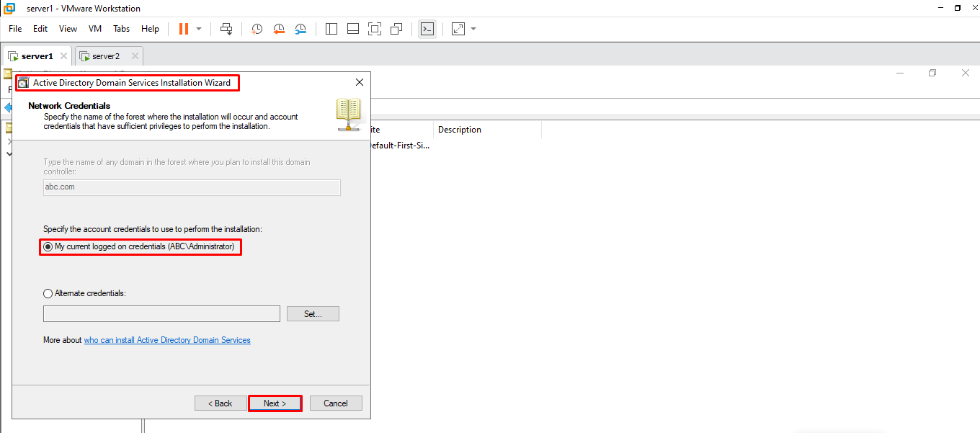
Task: Restore the background guest window
Action: tap(932, 73)
